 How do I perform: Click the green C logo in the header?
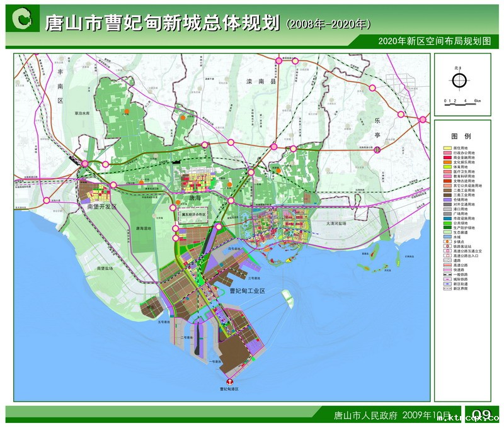pyautogui.click(x=23, y=20)
